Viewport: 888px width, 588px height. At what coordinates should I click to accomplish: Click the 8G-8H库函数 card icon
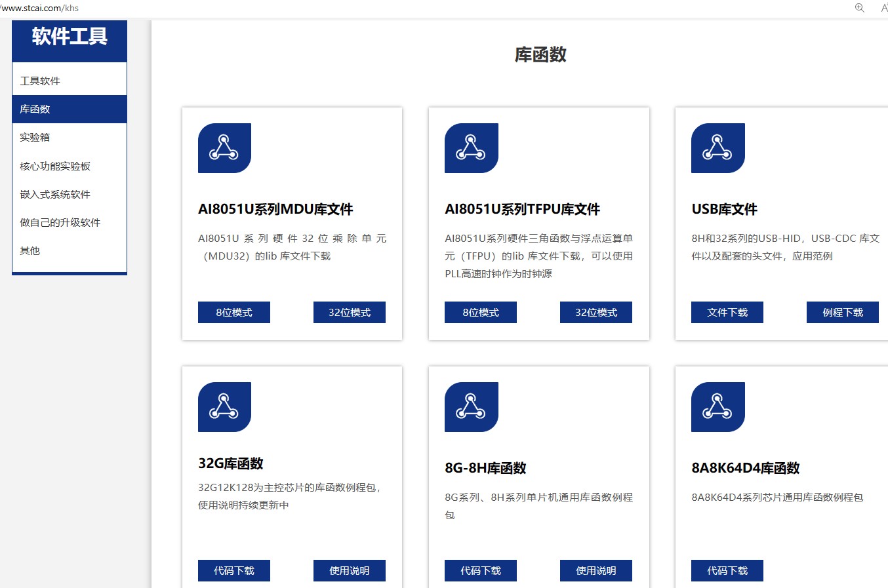pos(471,407)
